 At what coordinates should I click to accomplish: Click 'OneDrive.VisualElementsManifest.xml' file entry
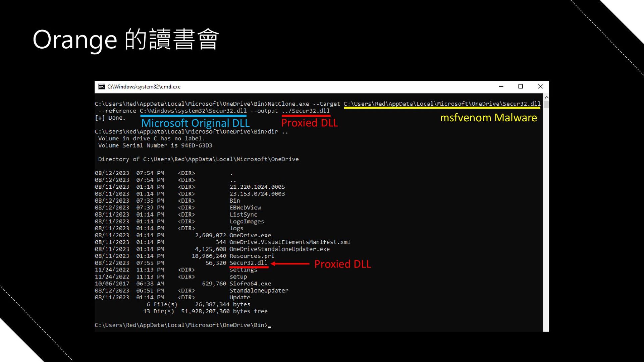click(290, 242)
